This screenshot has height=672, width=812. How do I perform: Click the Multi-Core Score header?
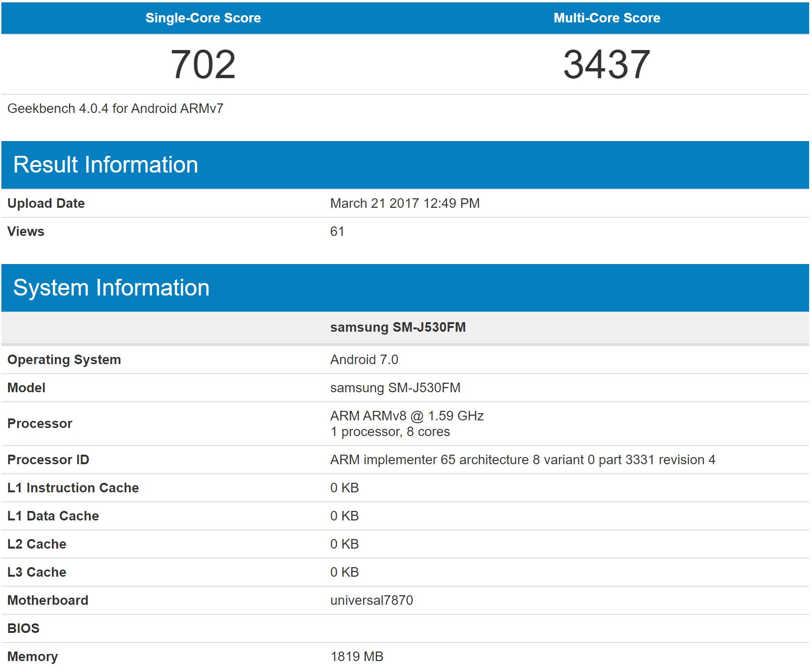(x=607, y=18)
